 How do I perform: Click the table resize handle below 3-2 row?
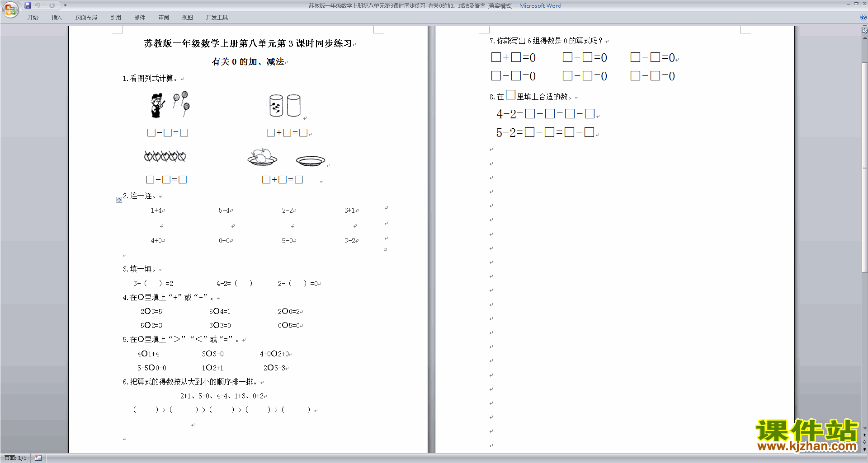click(x=385, y=249)
